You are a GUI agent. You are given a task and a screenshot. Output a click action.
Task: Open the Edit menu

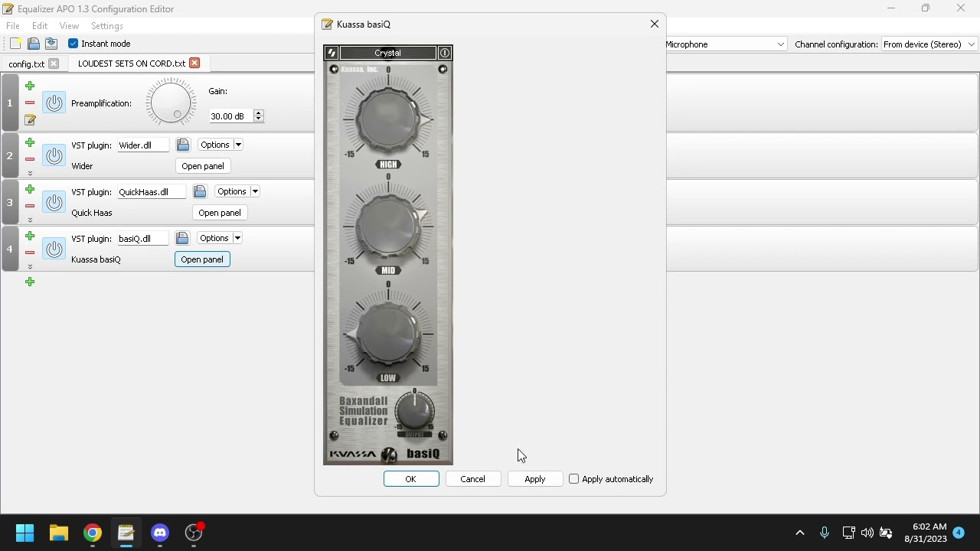(40, 26)
